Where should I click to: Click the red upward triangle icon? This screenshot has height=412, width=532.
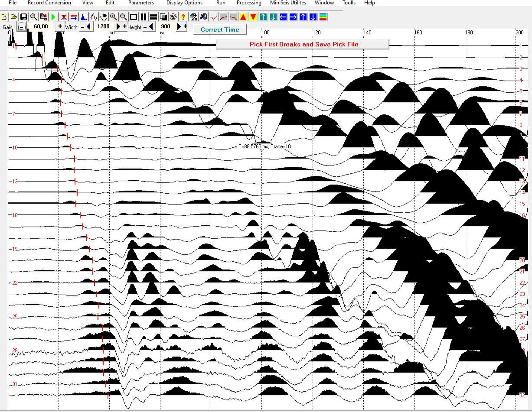(243, 17)
